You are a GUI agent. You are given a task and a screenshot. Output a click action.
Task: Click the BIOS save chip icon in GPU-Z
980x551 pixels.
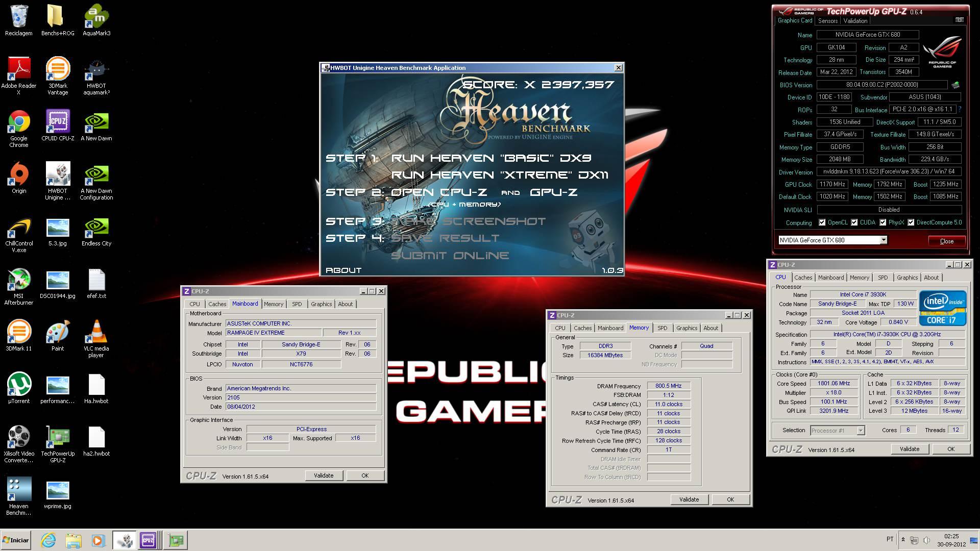coord(955,85)
